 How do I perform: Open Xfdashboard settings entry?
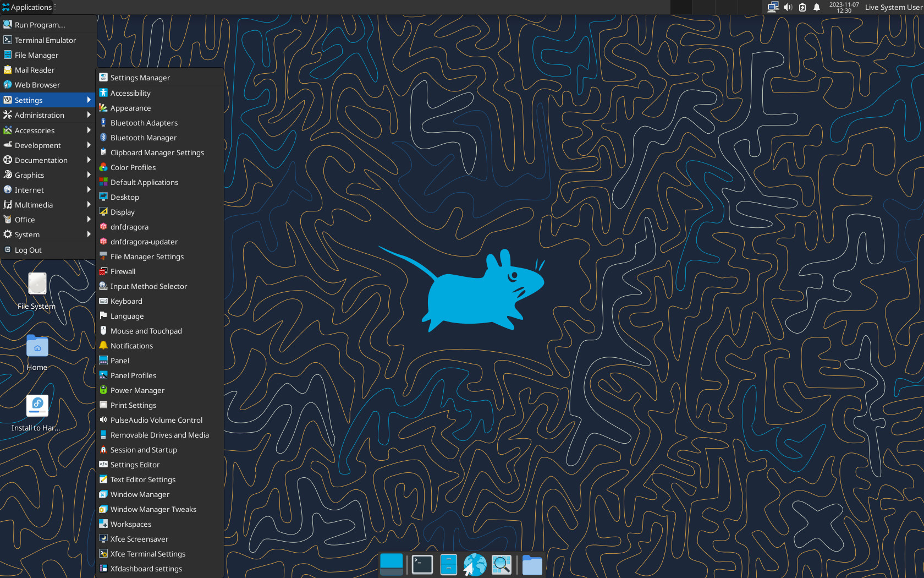[x=159, y=569]
